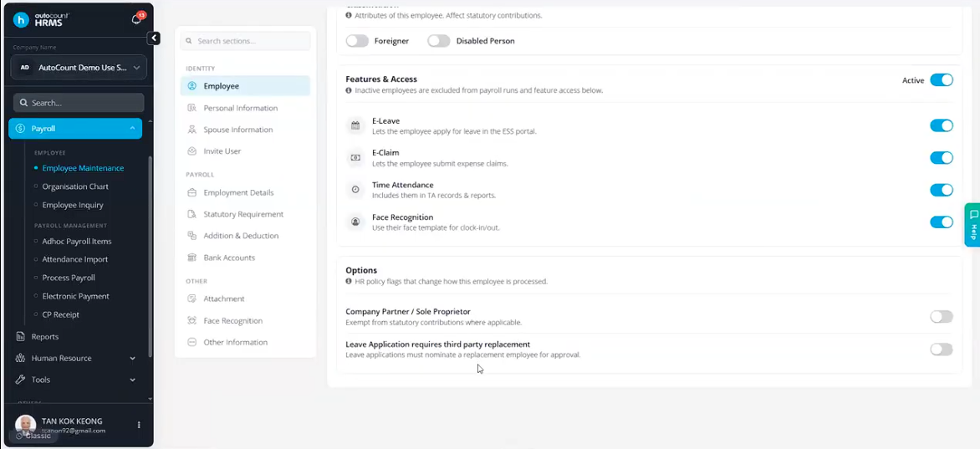Viewport: 980px width, 449px height.
Task: Collapse the Payroll menu chevron
Action: (132, 129)
